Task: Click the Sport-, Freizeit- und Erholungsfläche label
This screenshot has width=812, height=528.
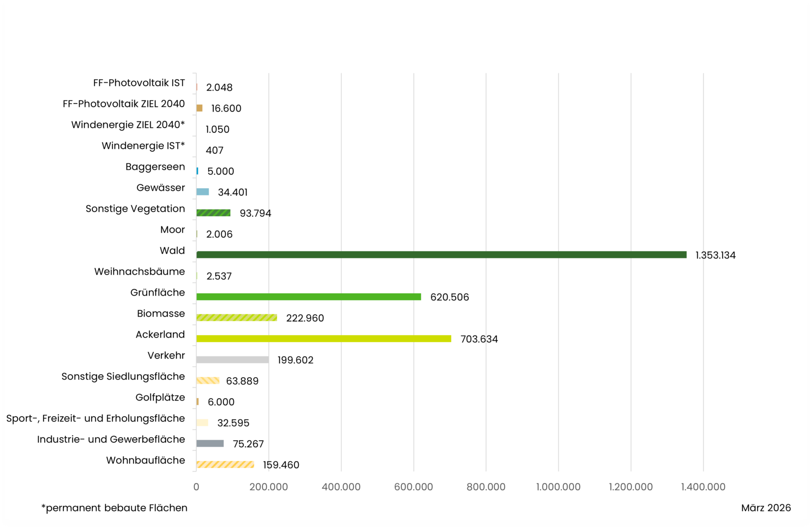Action: tap(95, 418)
